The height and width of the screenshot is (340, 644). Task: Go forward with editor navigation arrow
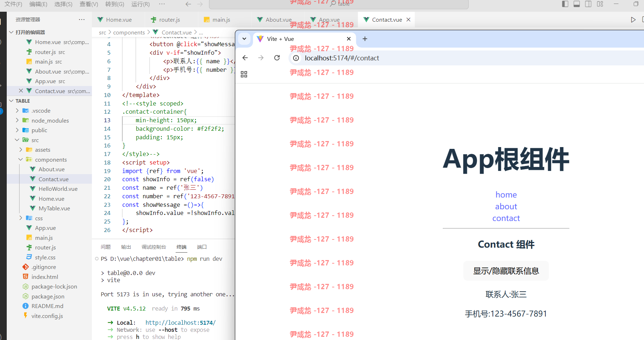point(200,4)
